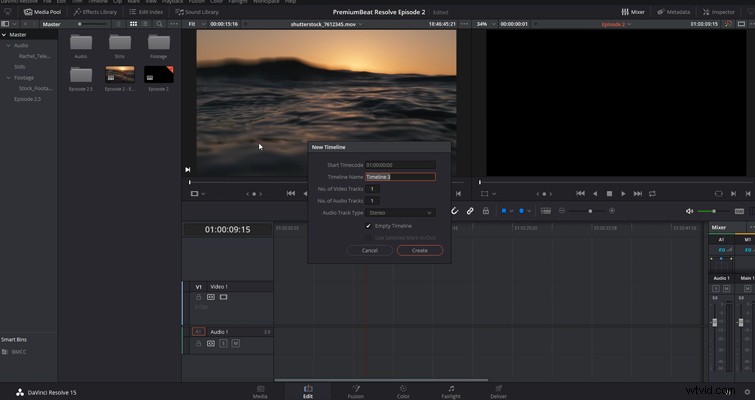Toggle the link clips chain icon
This screenshot has height=400, width=755.
[470, 211]
